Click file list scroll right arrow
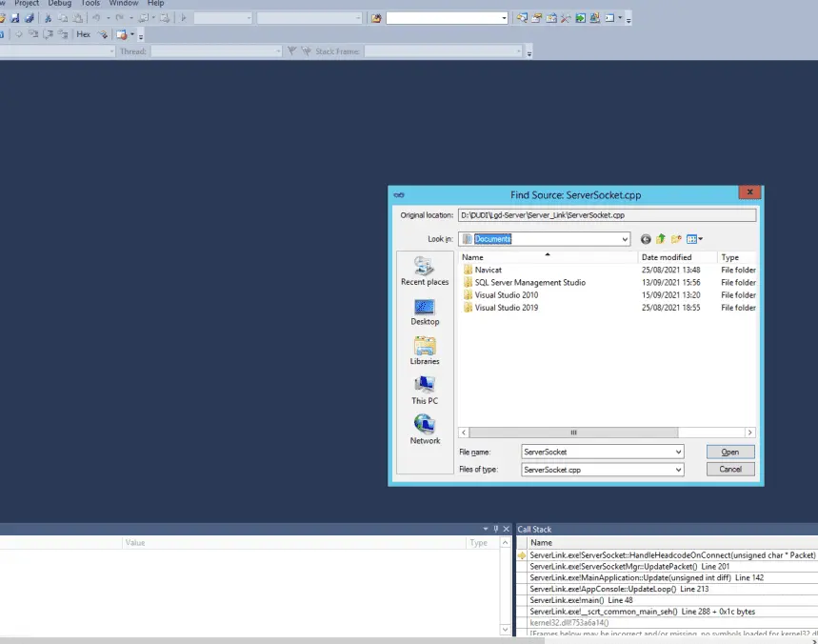This screenshot has width=818, height=644. 749,433
